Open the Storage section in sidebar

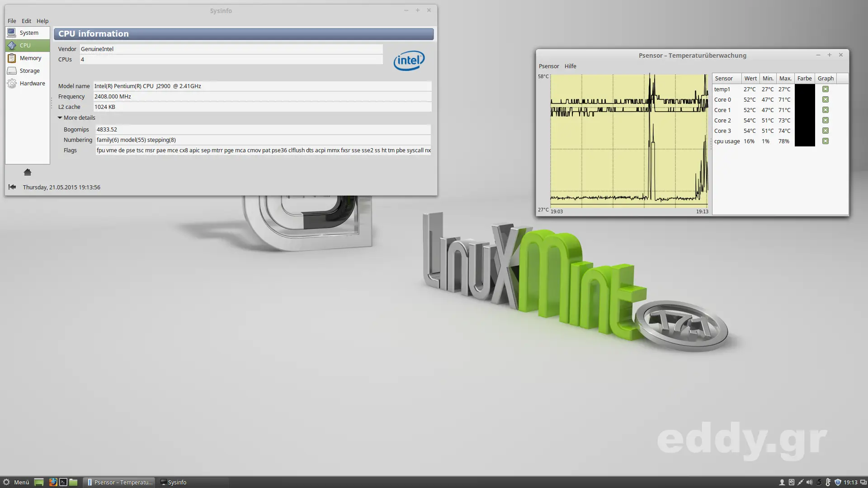tap(28, 71)
